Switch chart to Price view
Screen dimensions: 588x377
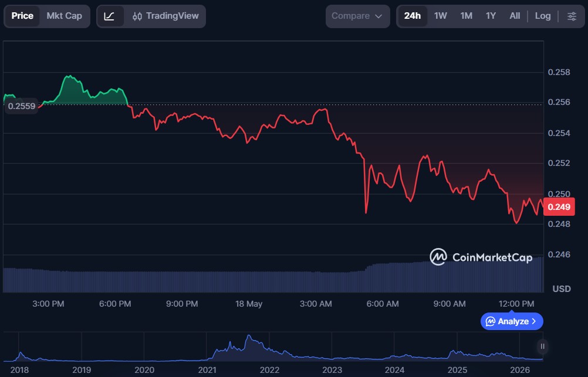pos(22,16)
